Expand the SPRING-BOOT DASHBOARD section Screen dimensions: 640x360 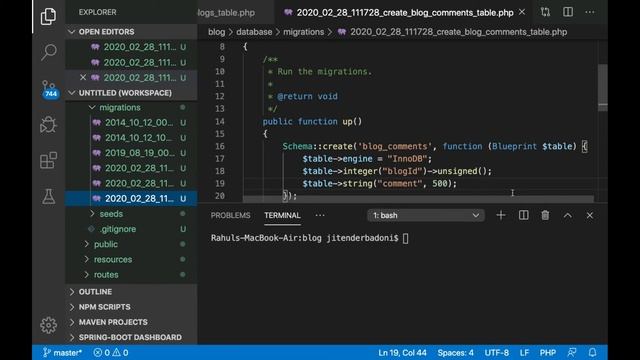[130, 337]
